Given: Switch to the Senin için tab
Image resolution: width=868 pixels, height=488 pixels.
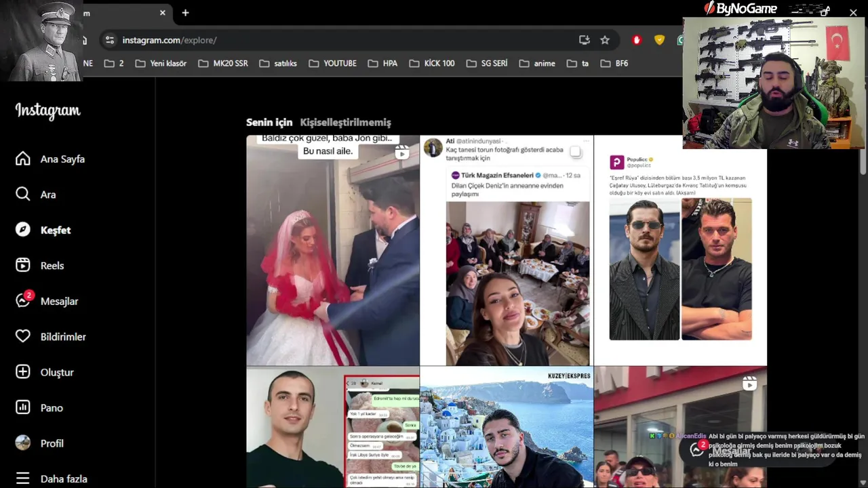Looking at the screenshot, I should [x=269, y=123].
